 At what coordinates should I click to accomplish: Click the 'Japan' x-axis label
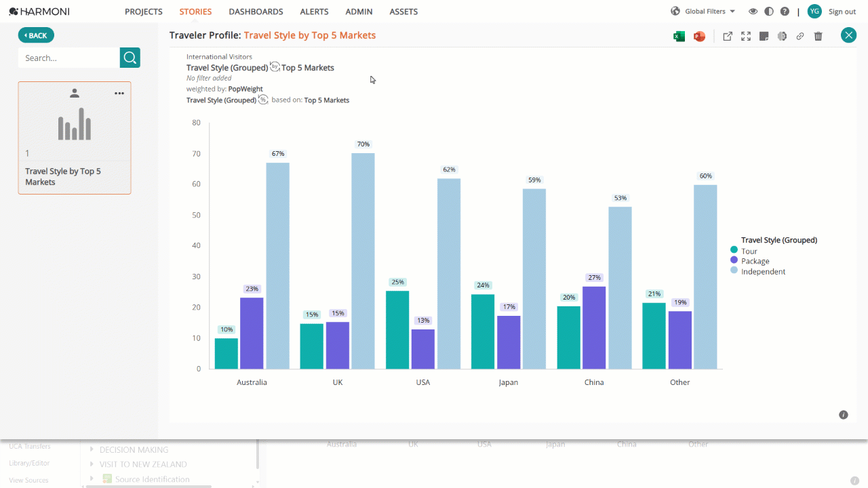click(508, 382)
